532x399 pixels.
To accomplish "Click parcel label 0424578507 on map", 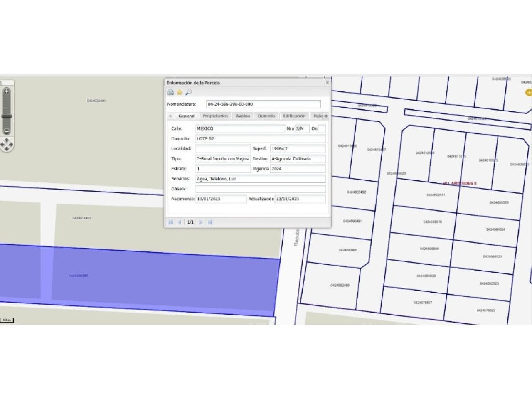I will coord(423,303).
